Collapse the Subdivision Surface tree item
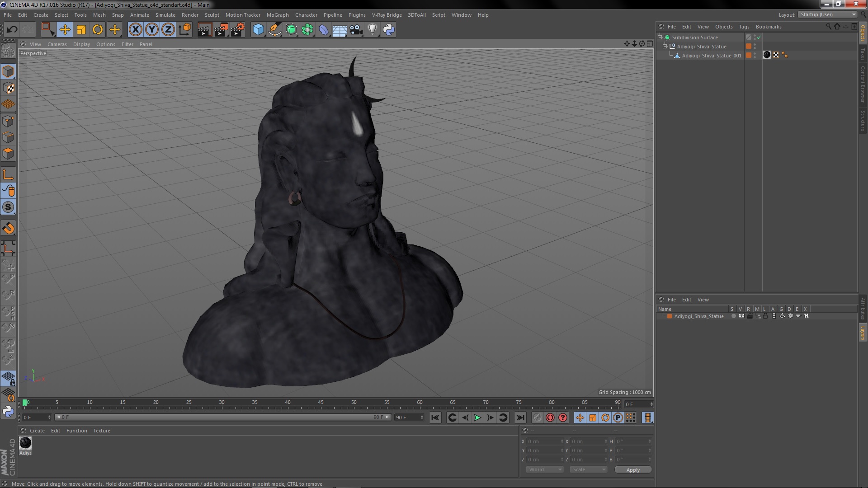 (660, 38)
